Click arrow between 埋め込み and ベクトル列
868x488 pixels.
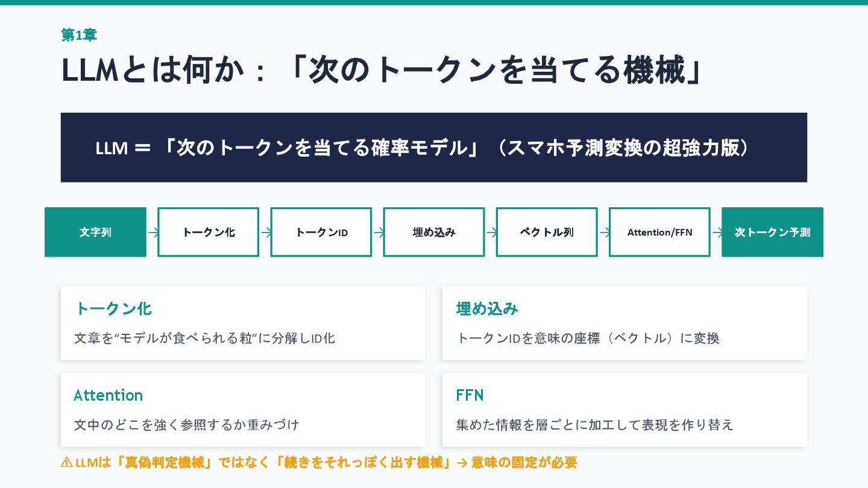click(491, 233)
